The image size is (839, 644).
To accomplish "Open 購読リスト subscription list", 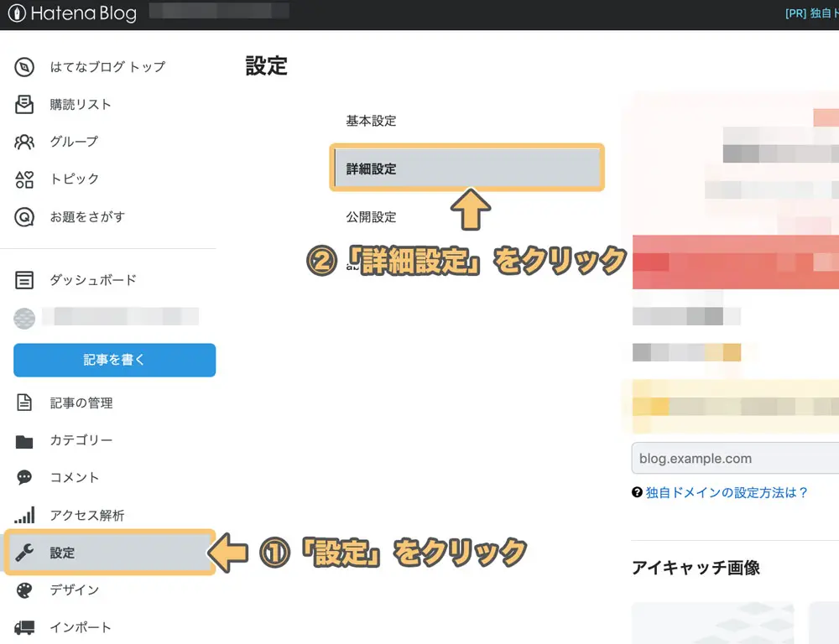I will pyautogui.click(x=81, y=104).
